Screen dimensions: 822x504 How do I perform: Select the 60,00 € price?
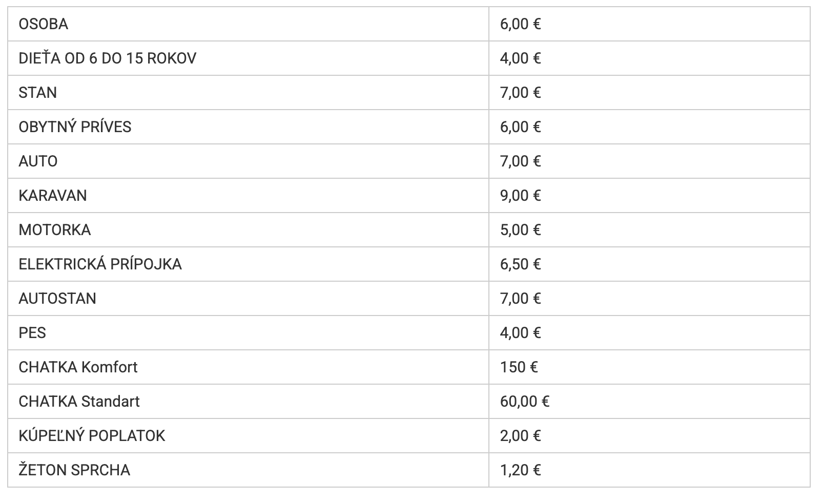point(525,402)
